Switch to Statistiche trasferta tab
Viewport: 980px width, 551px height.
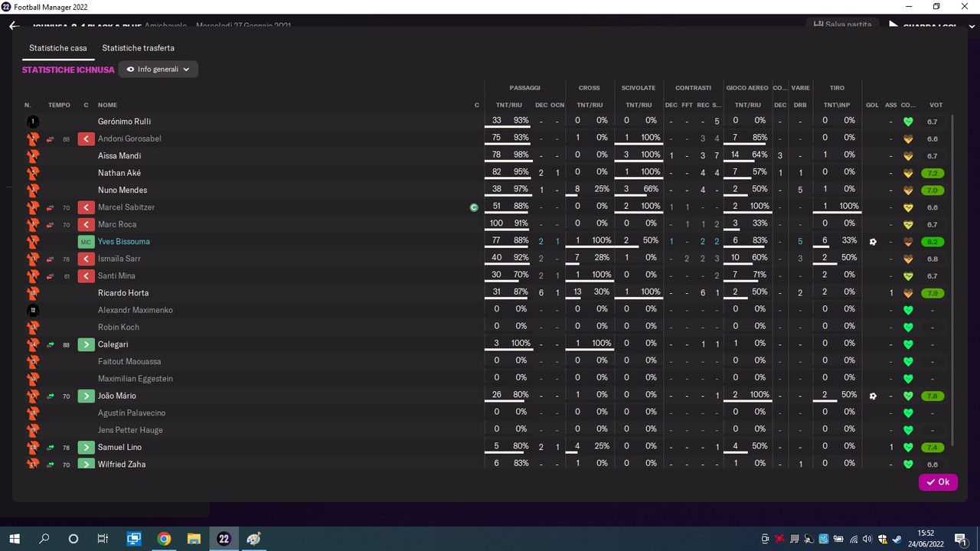pos(138,48)
